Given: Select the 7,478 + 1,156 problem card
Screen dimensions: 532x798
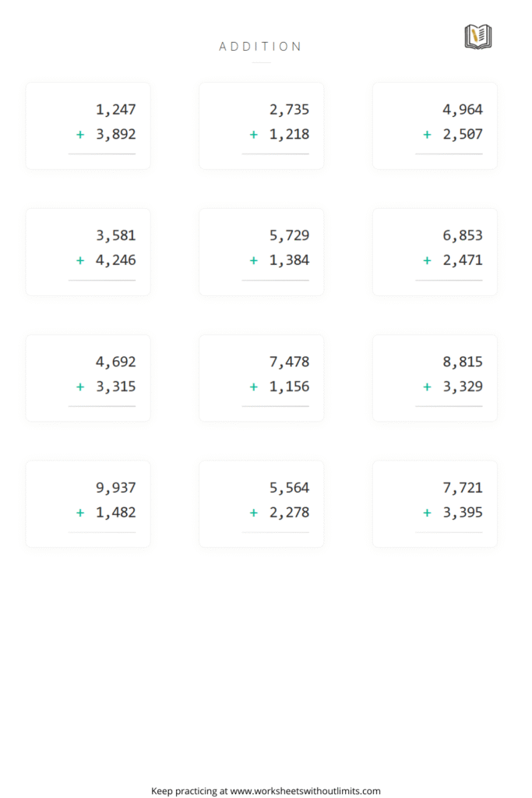Looking at the screenshot, I should coord(262,378).
